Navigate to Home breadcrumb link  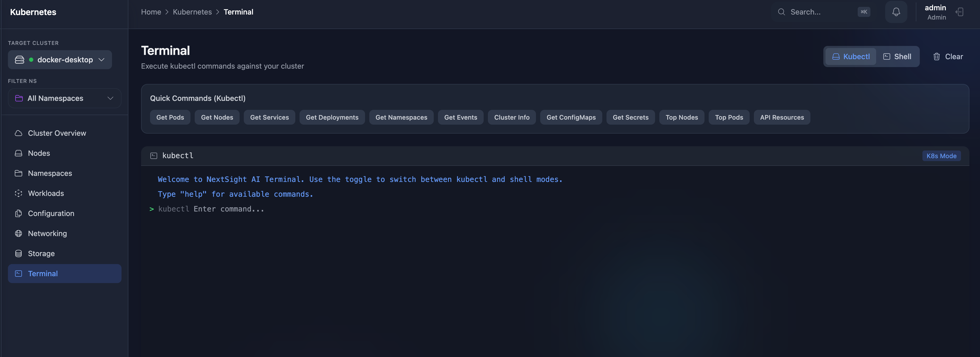[151, 12]
